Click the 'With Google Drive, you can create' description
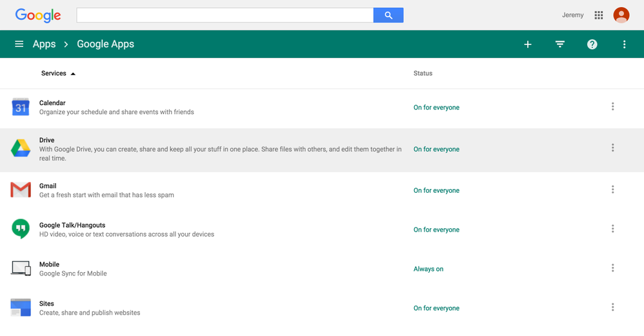Image resolution: width=644 pixels, height=336 pixels. [220, 154]
